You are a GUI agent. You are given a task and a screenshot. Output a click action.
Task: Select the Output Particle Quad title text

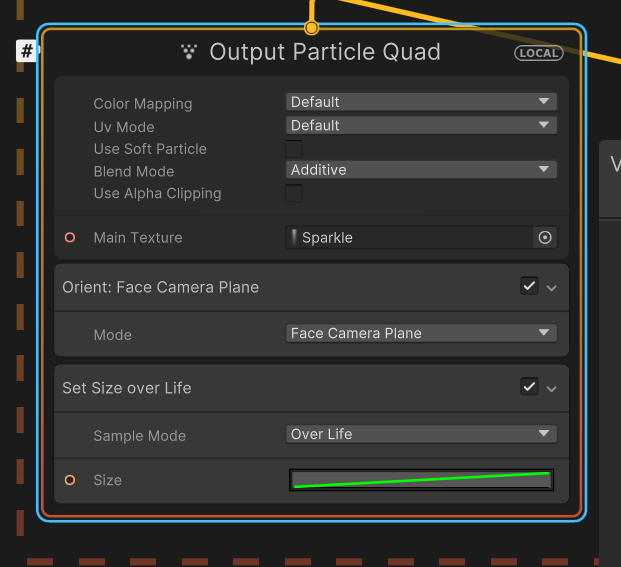(x=325, y=52)
